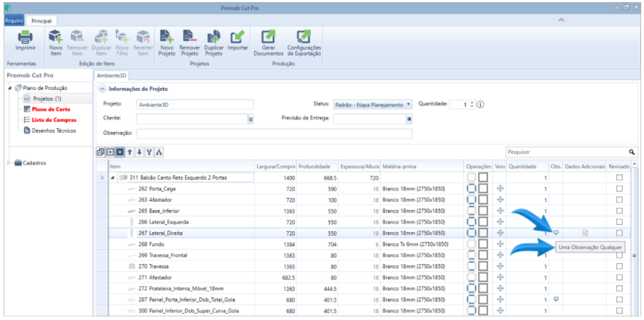Check Revisado for 300 Painel_Inferior_Dob_Super
The height and width of the screenshot is (320, 644).
point(619,311)
